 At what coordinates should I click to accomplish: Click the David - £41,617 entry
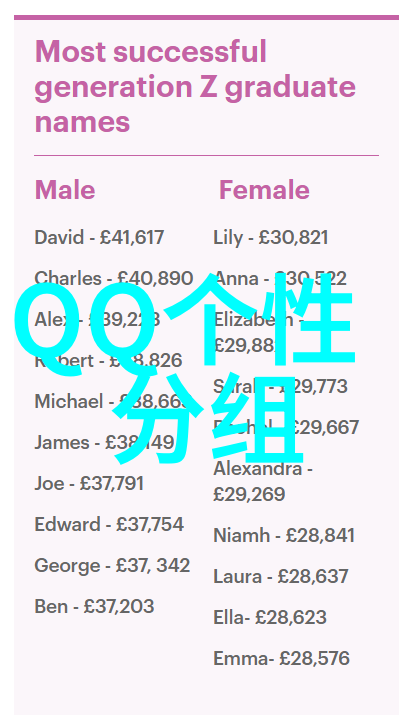pyautogui.click(x=99, y=238)
